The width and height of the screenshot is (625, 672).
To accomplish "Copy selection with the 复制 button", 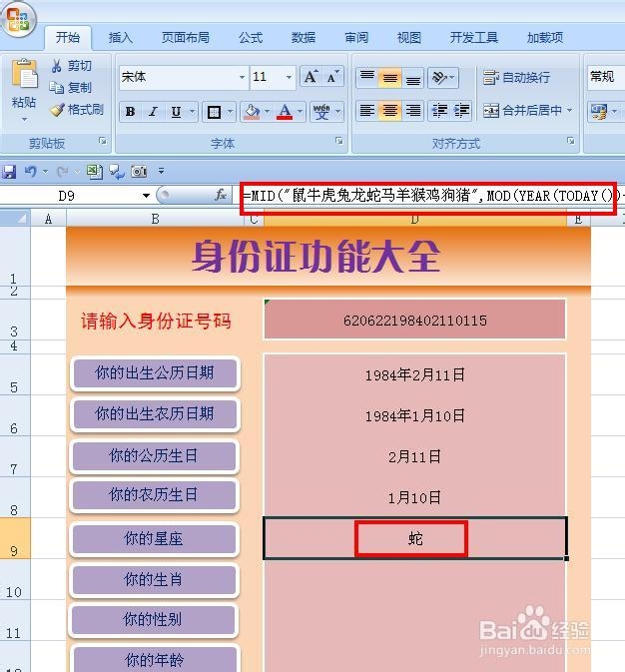I will tap(71, 88).
